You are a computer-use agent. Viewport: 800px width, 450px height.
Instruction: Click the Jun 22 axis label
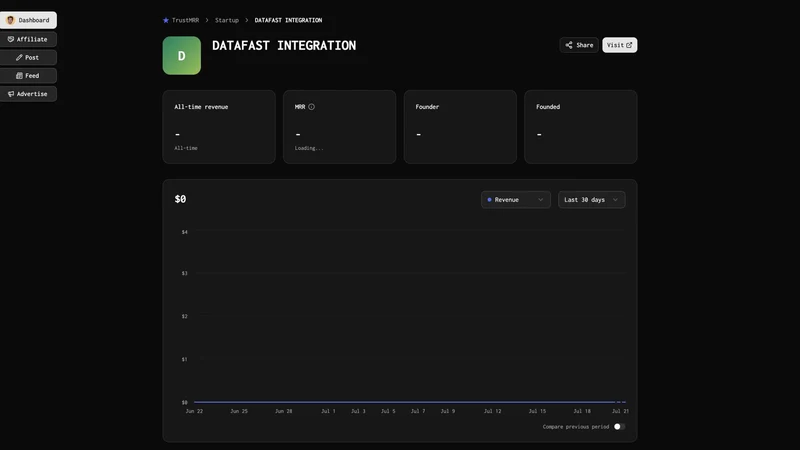(x=194, y=411)
